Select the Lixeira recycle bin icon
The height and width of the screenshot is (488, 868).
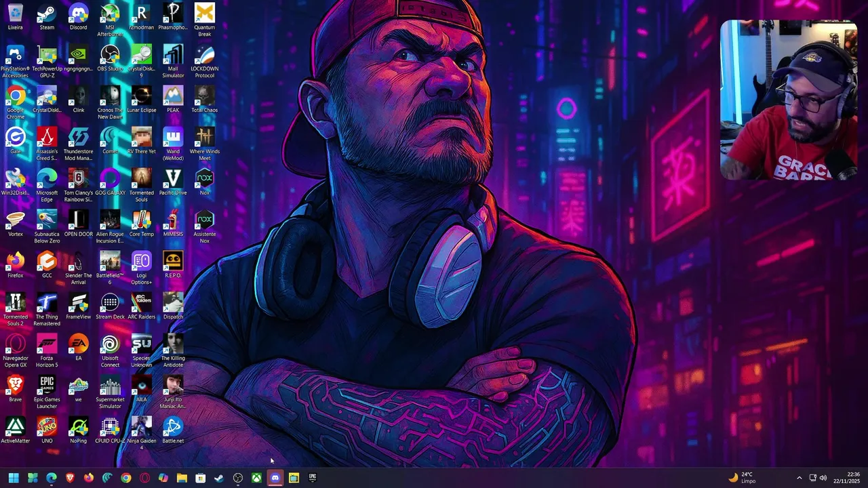[x=15, y=18]
